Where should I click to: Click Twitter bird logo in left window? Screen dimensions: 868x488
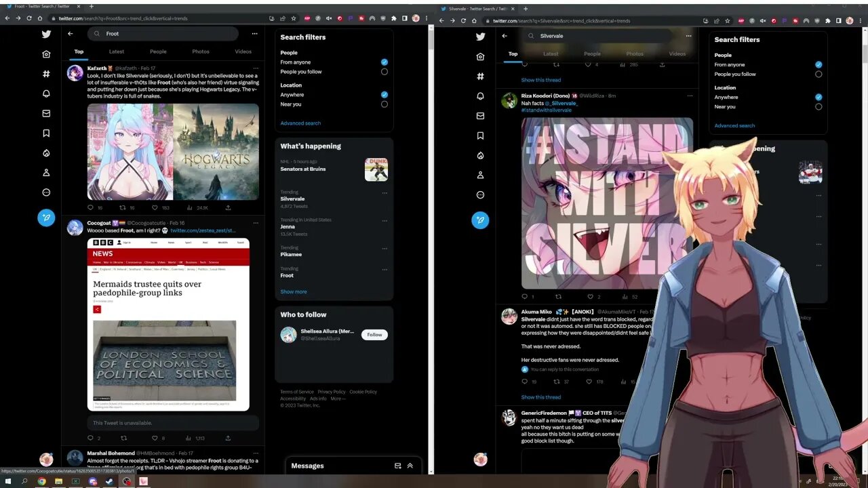click(46, 34)
